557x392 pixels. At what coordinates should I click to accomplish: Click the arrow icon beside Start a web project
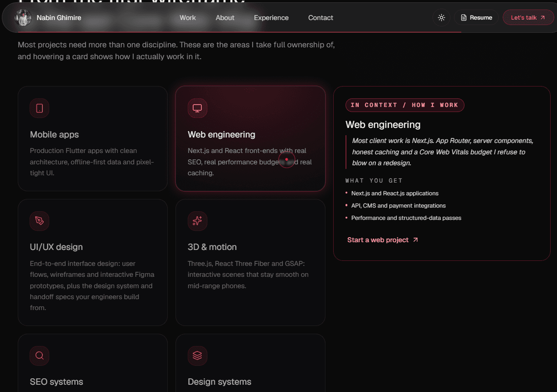(415, 240)
